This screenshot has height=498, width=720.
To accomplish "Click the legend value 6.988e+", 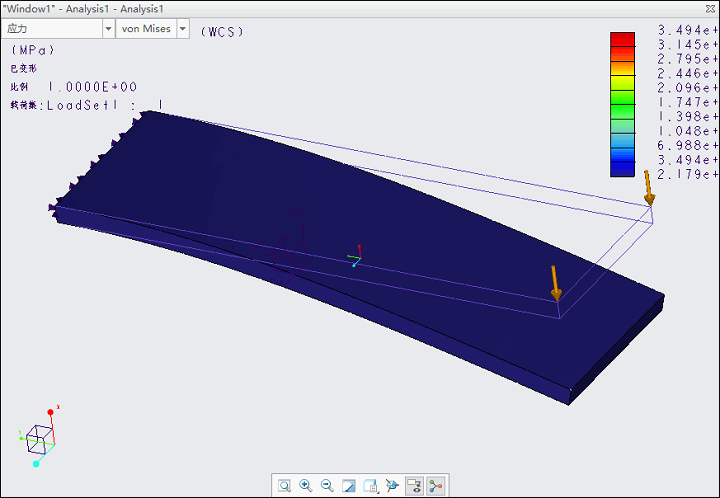I will point(687,145).
